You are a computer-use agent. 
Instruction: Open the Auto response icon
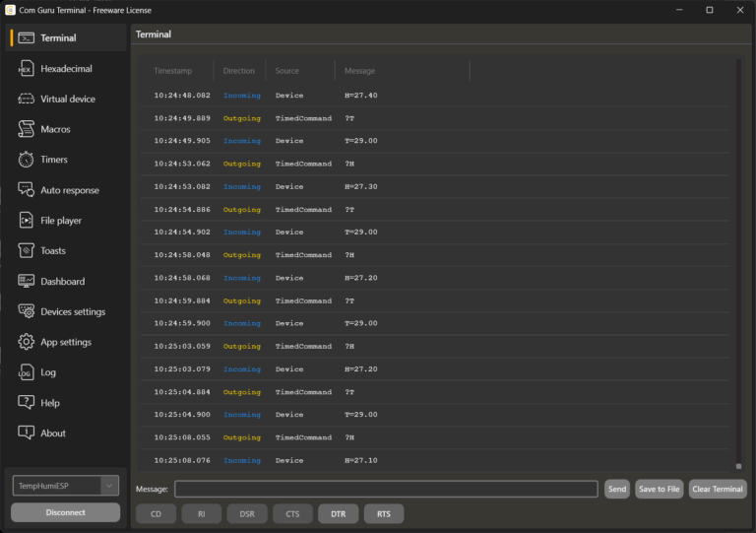pyautogui.click(x=26, y=190)
